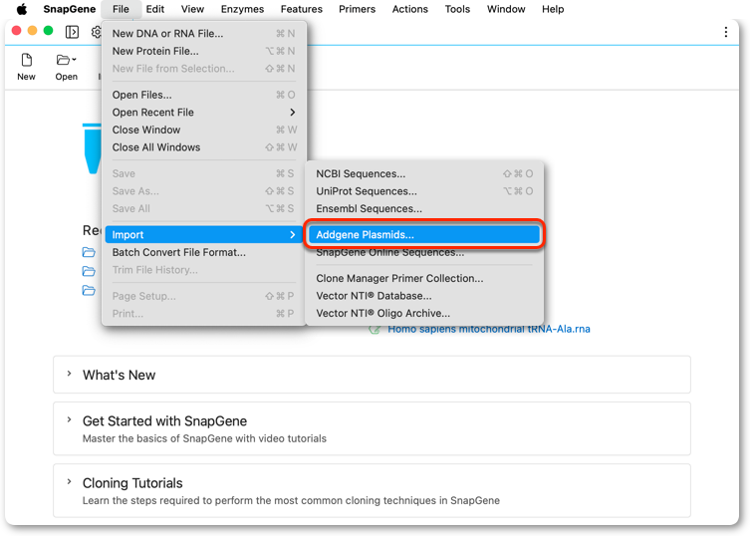The height and width of the screenshot is (536, 756).
Task: Open the Help menu
Action: [x=553, y=9]
